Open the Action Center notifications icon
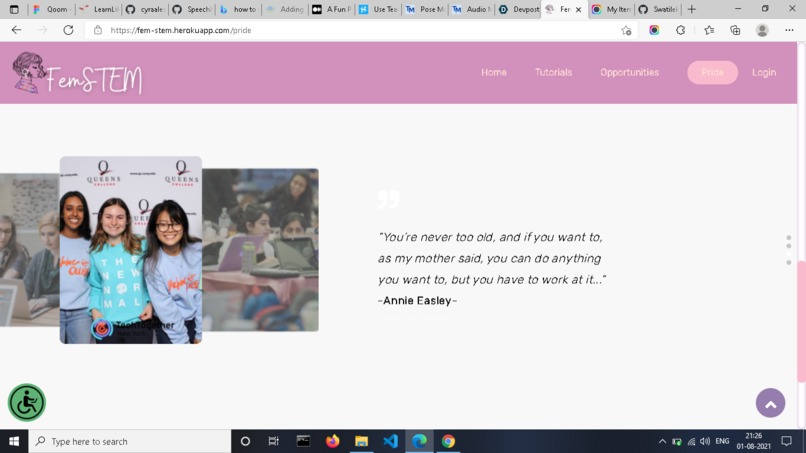 786,441
